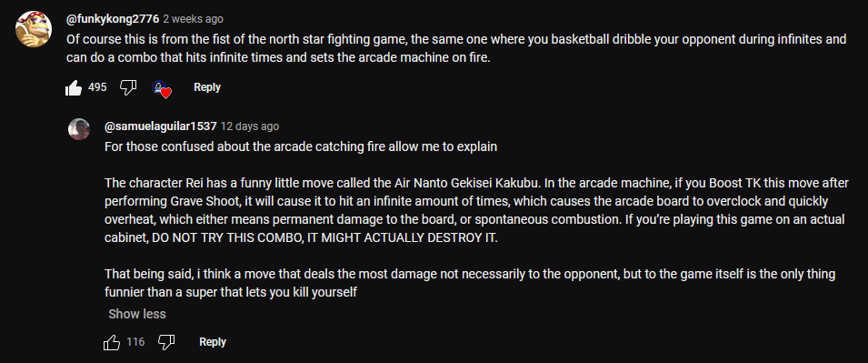Like samuelaguilar1537's reply with thumbs up
The height and width of the screenshot is (363, 868).
(x=112, y=342)
